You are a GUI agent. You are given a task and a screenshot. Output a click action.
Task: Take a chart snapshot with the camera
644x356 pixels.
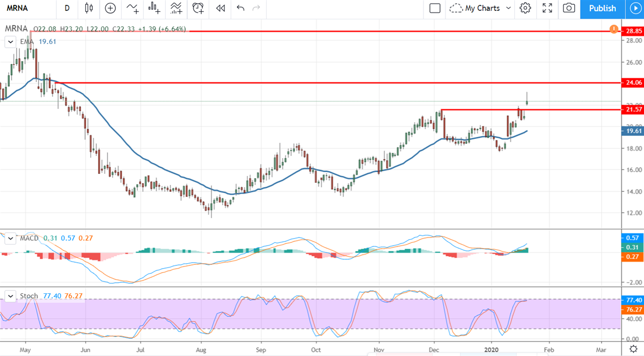(x=569, y=8)
